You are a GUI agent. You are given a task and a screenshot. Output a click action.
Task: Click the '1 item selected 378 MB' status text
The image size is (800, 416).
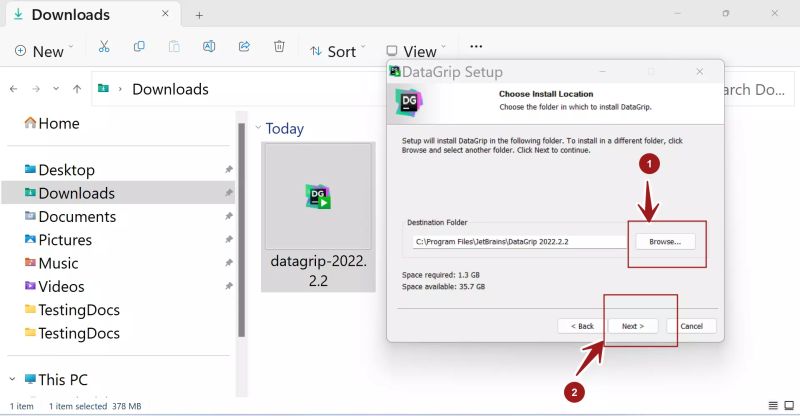(95, 406)
